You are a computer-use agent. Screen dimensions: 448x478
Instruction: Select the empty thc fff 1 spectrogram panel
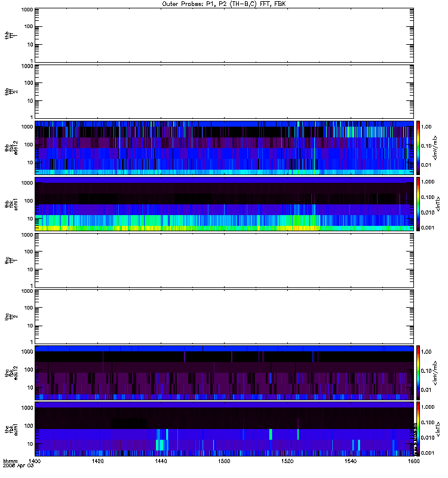pos(225,261)
